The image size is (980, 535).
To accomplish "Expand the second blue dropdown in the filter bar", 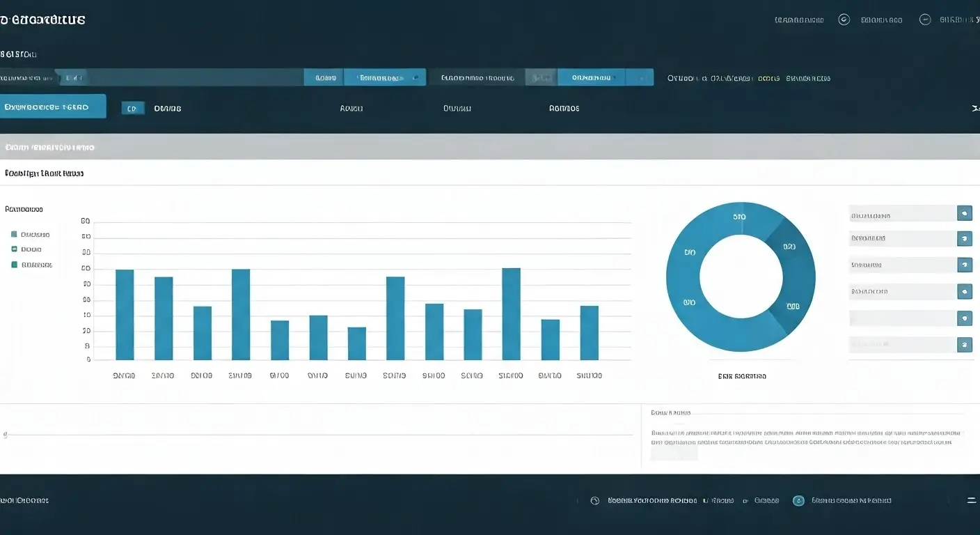I will pyautogui.click(x=591, y=77).
